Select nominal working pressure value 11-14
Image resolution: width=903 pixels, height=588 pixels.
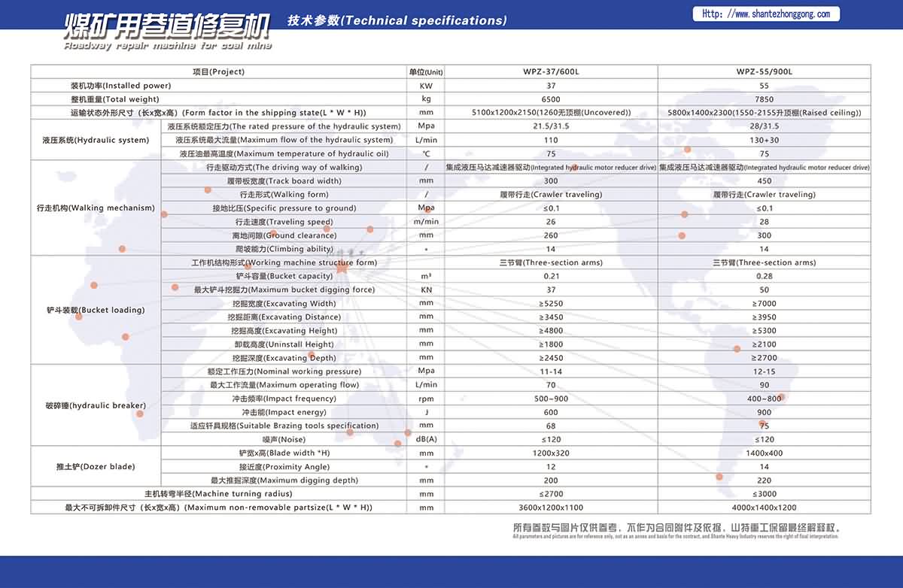551,371
